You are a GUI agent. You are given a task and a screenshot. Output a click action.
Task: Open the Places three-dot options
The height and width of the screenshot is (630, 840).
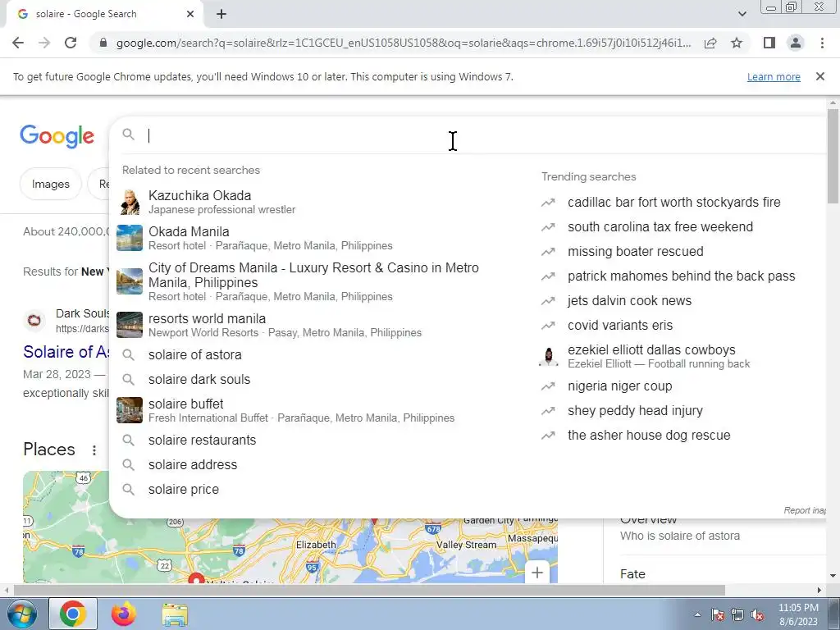pyautogui.click(x=94, y=450)
